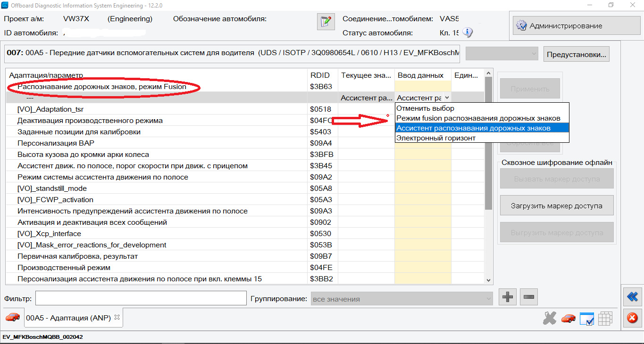Click the red car tab icon at bottom left
The image size is (644, 344).
click(x=13, y=317)
